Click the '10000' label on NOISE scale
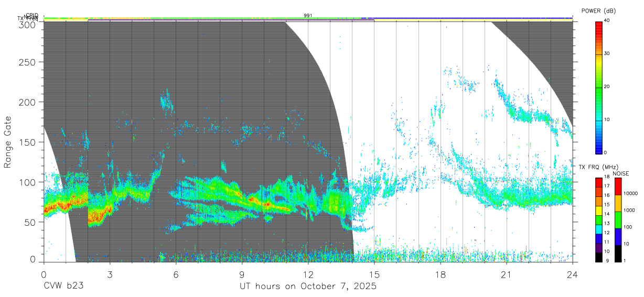644x297 pixels. coord(631,193)
